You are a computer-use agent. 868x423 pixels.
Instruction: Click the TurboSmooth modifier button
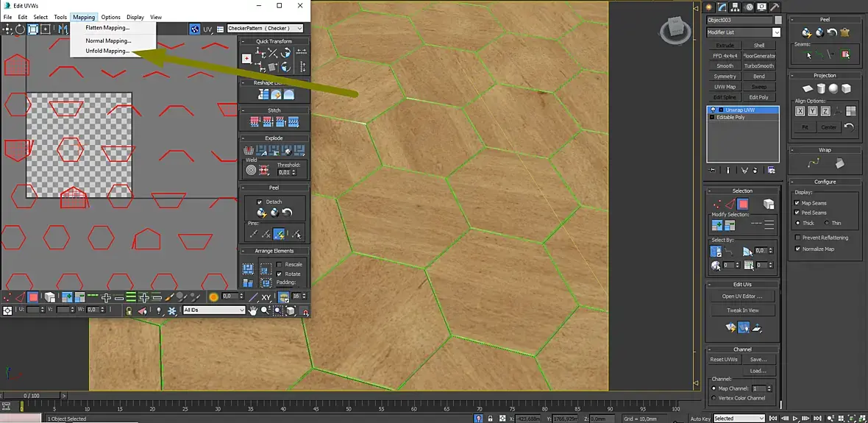[x=759, y=66]
